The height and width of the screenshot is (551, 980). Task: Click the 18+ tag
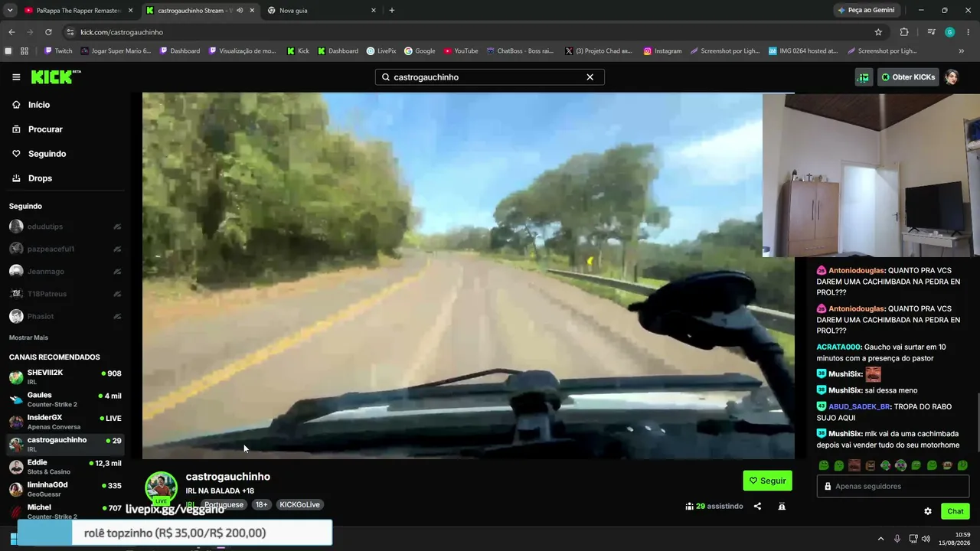[262, 505]
